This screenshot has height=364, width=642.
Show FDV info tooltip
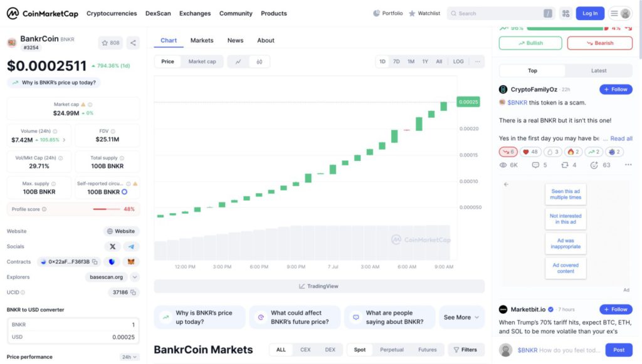coord(113,132)
